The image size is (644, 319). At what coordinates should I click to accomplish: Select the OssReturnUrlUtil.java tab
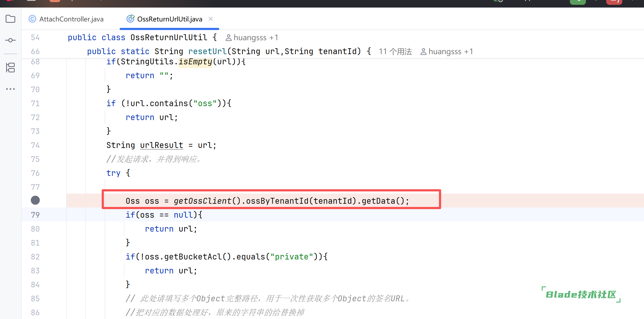169,19
